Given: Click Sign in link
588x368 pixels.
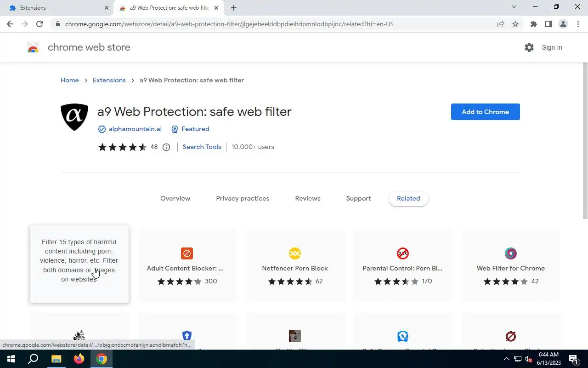Looking at the screenshot, I should [x=552, y=47].
